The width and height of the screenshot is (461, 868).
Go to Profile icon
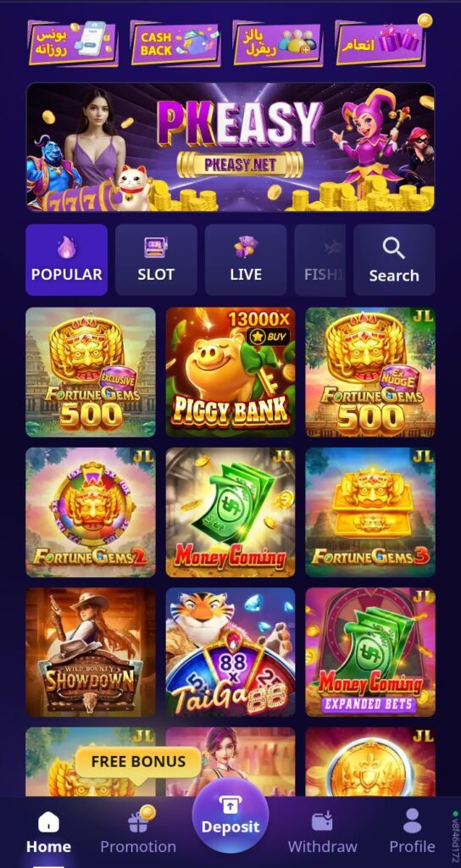(x=412, y=821)
